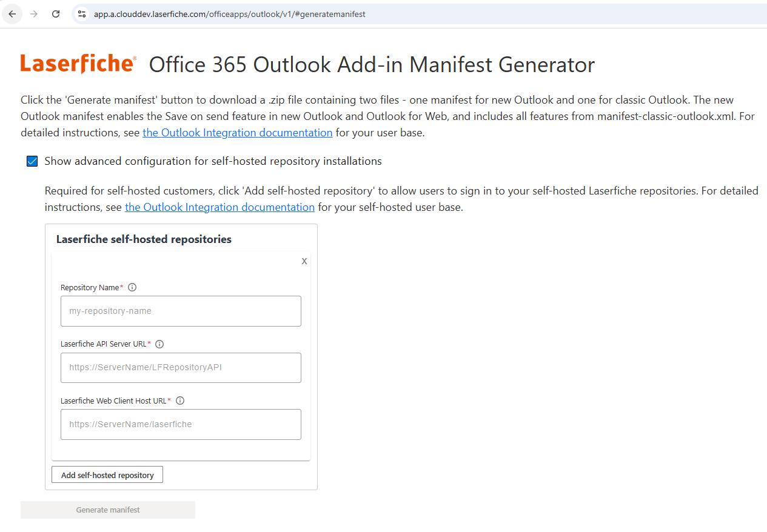Screen dimensions: 767x532
Task: Reload the page with refresh icon
Action: pyautogui.click(x=56, y=14)
